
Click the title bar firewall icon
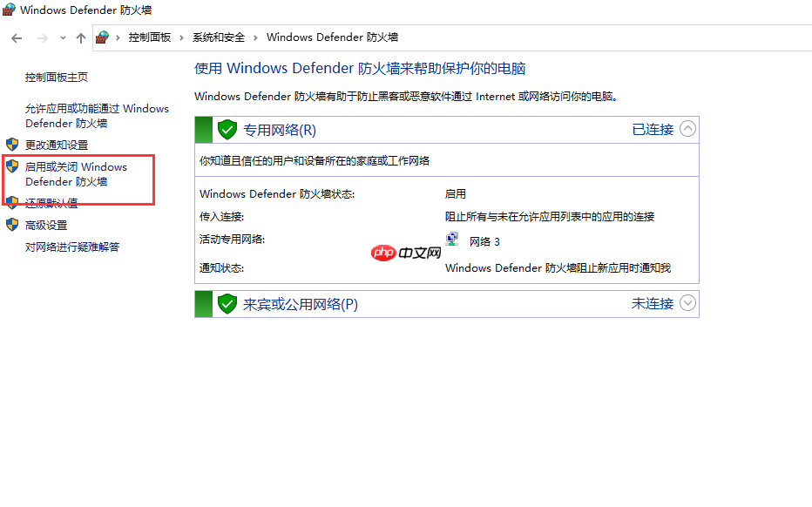coord(9,10)
